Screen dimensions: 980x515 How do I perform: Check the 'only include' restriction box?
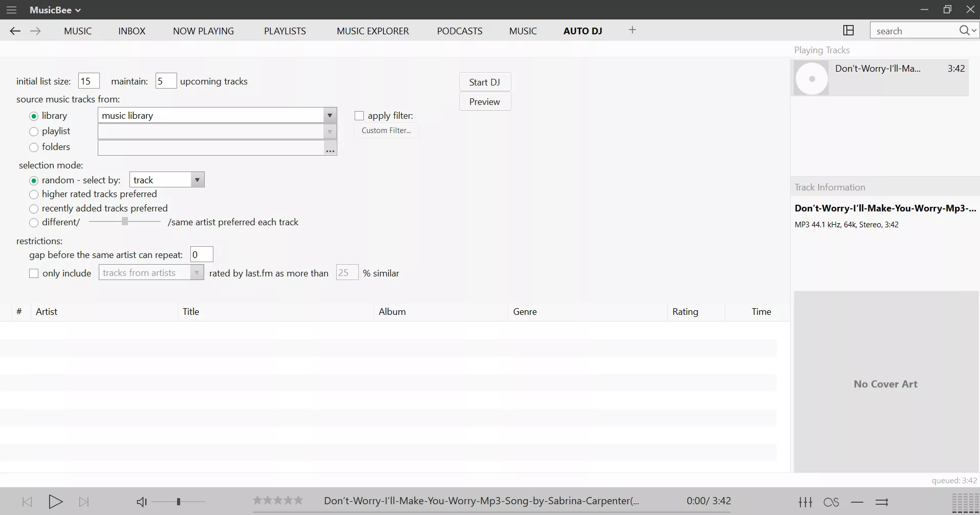tap(34, 273)
